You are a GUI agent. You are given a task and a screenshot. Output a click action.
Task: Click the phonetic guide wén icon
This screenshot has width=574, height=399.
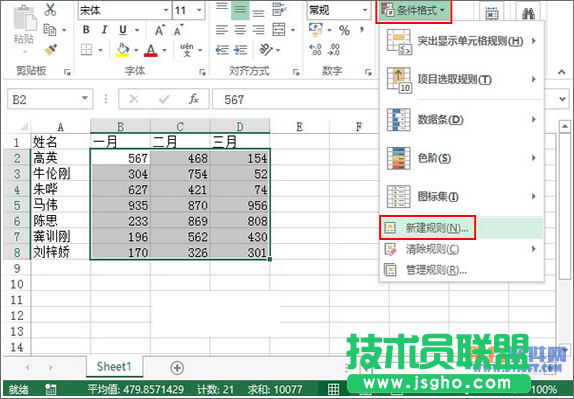pyautogui.click(x=186, y=50)
